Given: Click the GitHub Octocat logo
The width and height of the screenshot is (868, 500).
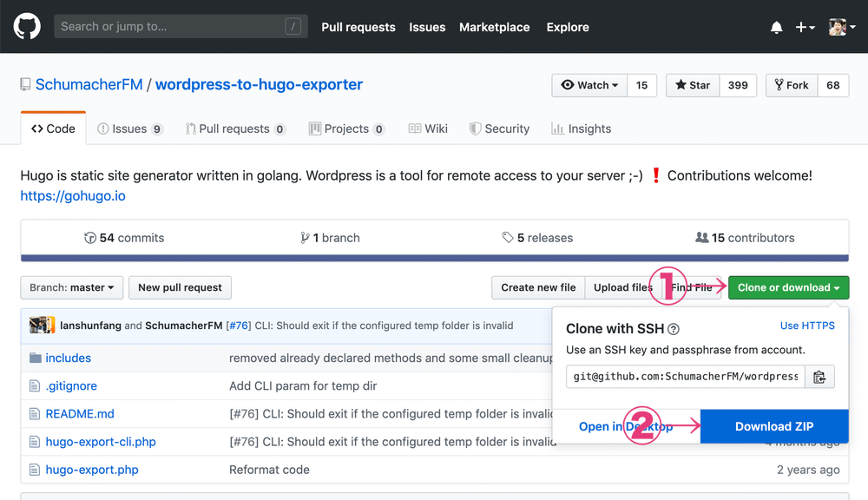Looking at the screenshot, I should pyautogui.click(x=26, y=25).
